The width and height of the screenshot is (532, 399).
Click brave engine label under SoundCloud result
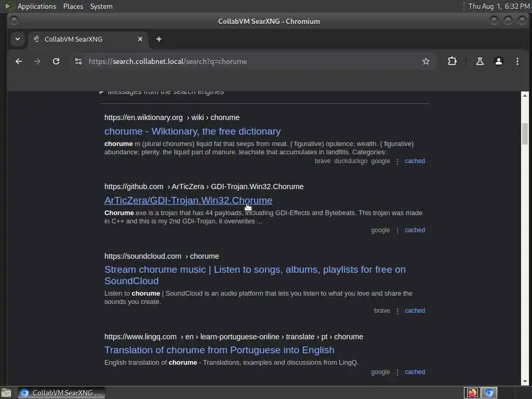pos(382,311)
